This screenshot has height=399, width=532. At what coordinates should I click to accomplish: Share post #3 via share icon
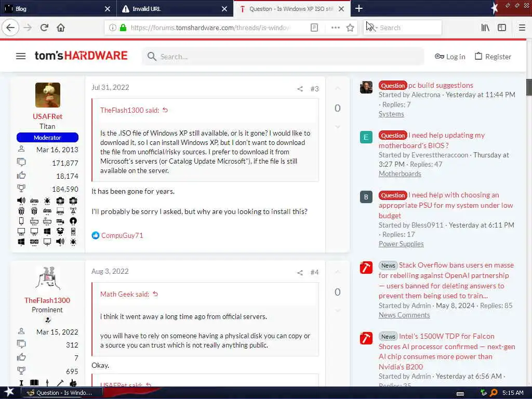click(x=300, y=89)
